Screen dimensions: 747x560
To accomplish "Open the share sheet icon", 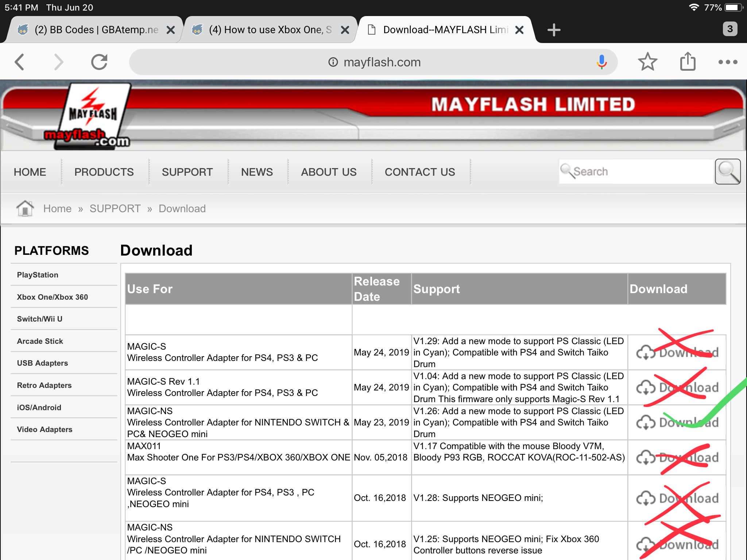I will 688,61.
